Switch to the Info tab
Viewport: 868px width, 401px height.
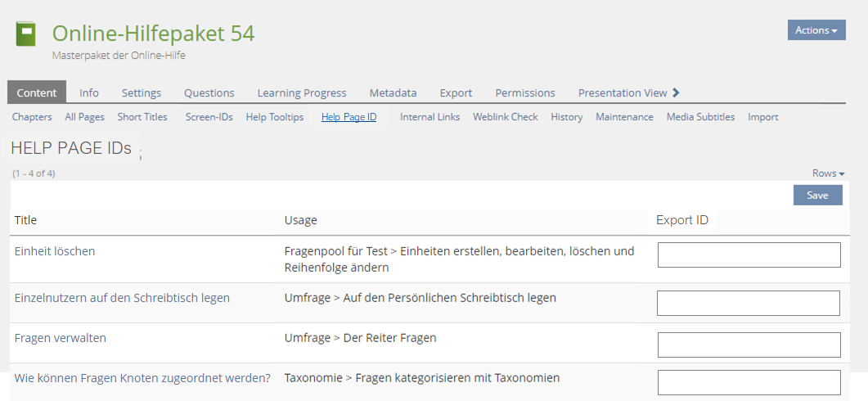click(x=89, y=92)
